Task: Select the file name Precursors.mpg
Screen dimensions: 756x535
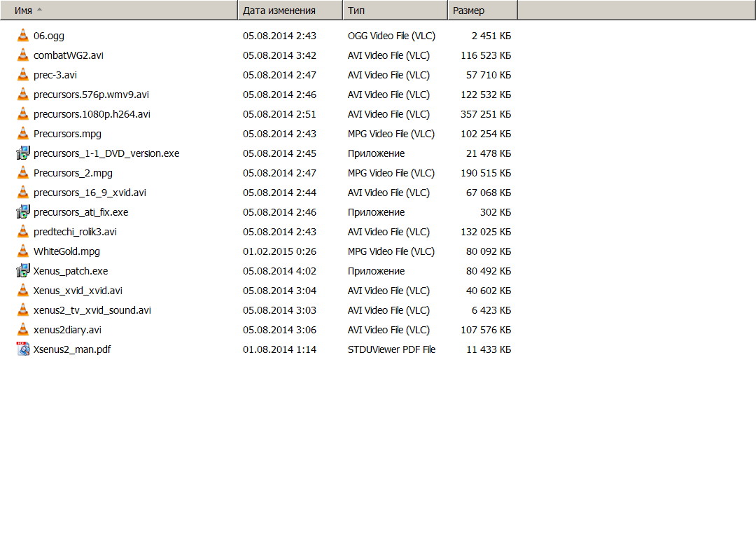Action: coord(67,134)
